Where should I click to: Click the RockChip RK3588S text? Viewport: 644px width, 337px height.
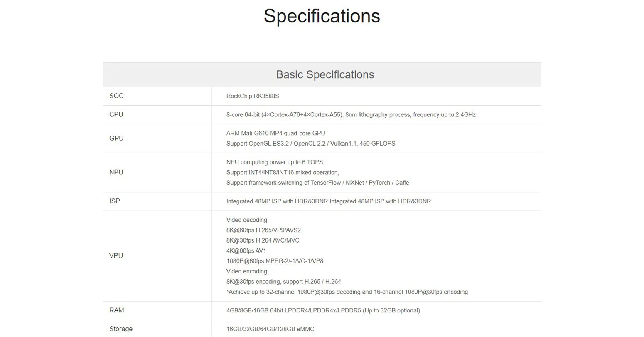click(253, 96)
